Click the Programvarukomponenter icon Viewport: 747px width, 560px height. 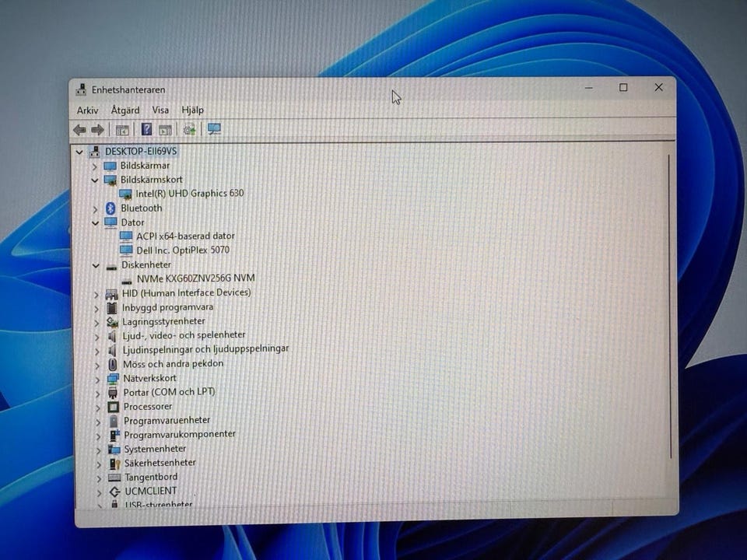click(x=114, y=435)
